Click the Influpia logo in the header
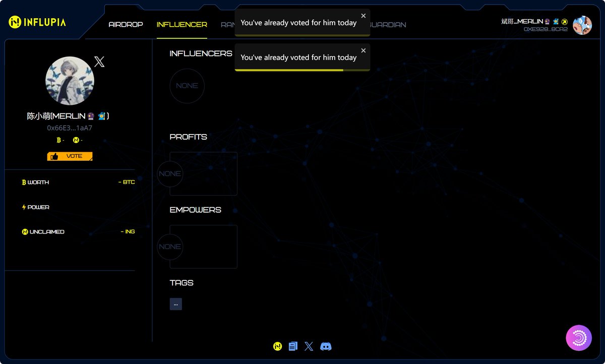Image resolution: width=605 pixels, height=364 pixels. pos(37,22)
